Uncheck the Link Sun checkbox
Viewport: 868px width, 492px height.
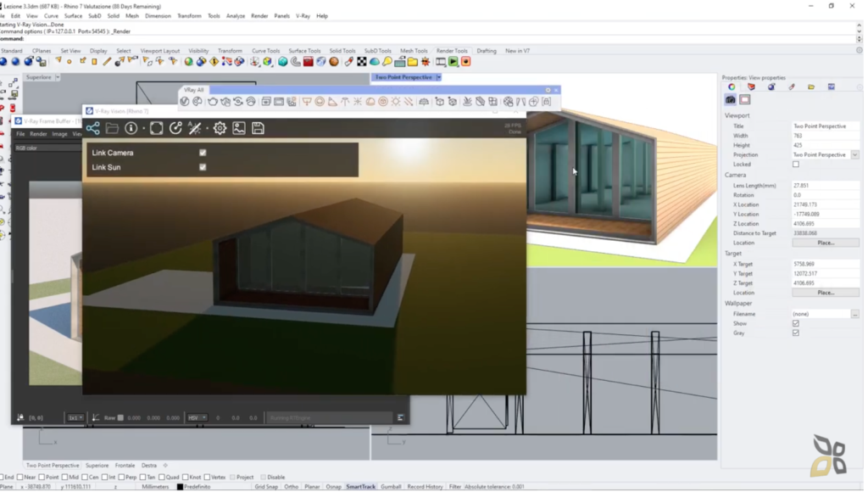click(203, 167)
